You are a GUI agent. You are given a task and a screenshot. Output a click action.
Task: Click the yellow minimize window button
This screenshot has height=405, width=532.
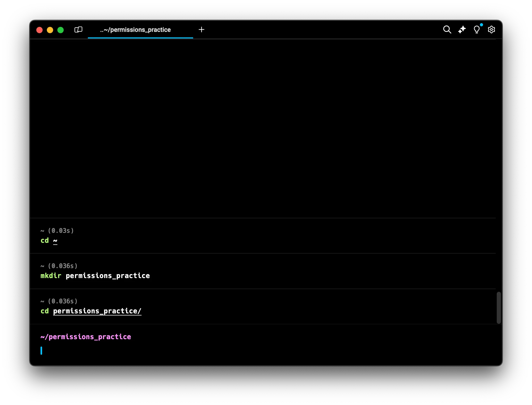(x=50, y=30)
